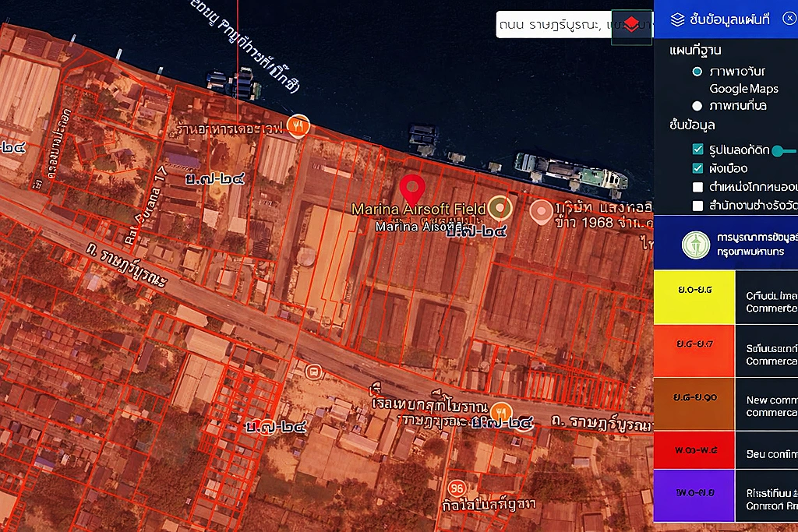Click the route 96 road shield
Viewport: 798px width, 532px height.
pos(457,488)
